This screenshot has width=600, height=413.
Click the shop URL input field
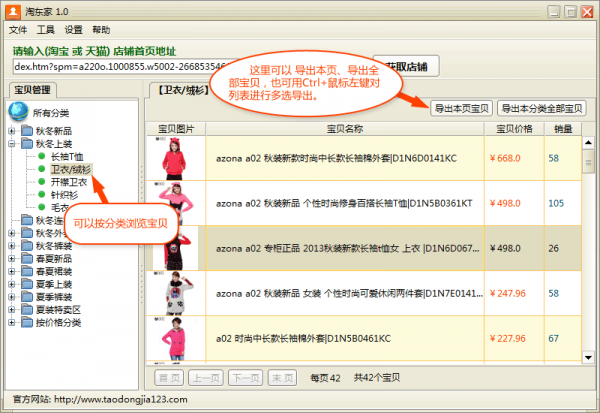point(121,67)
